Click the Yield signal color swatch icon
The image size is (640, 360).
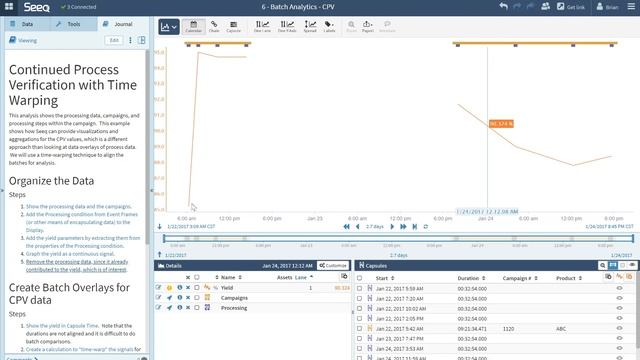(207, 288)
